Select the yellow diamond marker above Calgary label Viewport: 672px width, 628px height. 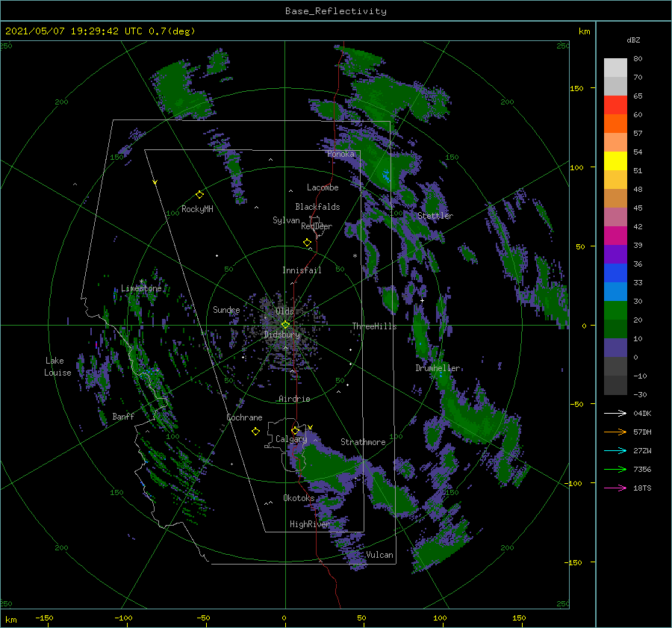point(295,430)
